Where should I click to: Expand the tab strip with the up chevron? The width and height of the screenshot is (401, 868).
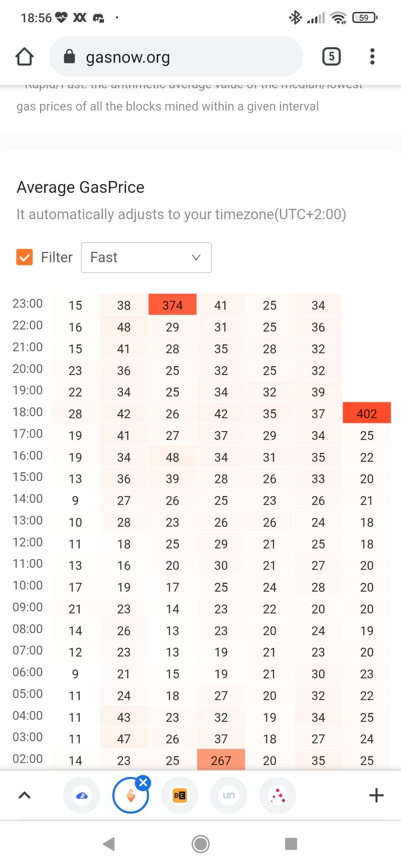pyautogui.click(x=25, y=795)
